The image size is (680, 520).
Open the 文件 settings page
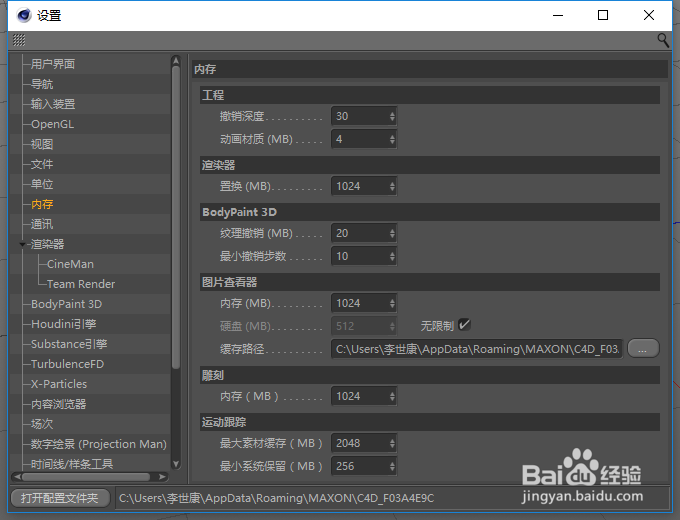[42, 164]
